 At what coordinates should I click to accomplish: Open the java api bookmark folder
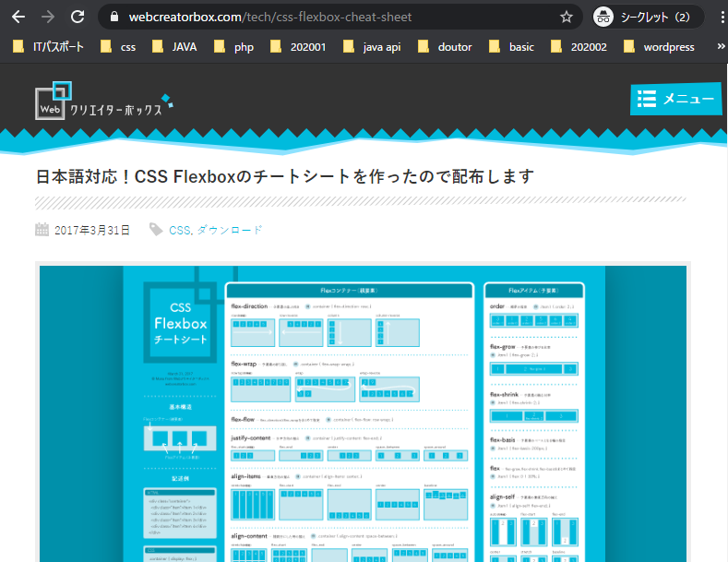tap(372, 46)
